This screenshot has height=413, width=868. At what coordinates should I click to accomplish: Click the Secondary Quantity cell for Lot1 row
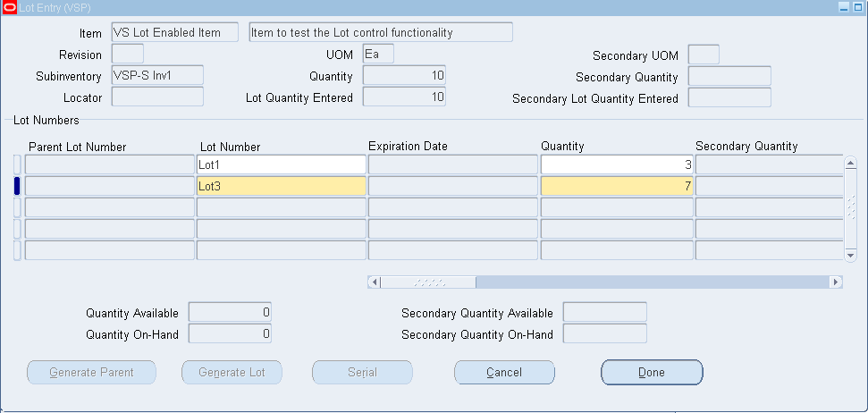coord(769,164)
